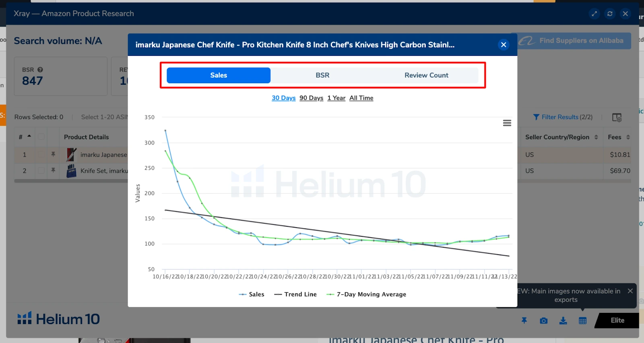The width and height of the screenshot is (644, 343).
Task: Pin row 1 imarku Japanese product
Action: point(53,154)
